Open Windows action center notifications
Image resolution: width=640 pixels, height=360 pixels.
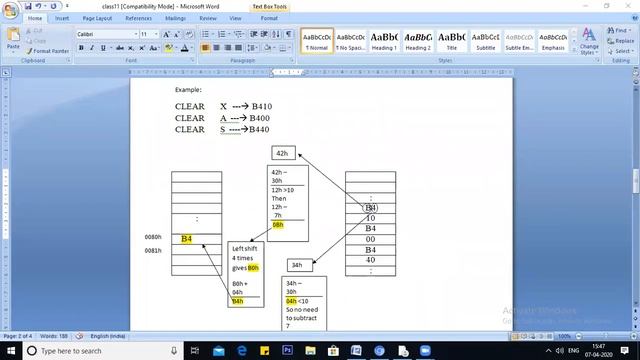click(624, 351)
